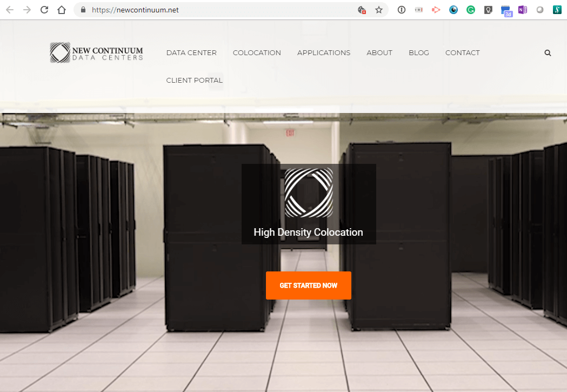Open the Grammarly extension
The width and height of the screenshot is (567, 392).
tap(470, 9)
